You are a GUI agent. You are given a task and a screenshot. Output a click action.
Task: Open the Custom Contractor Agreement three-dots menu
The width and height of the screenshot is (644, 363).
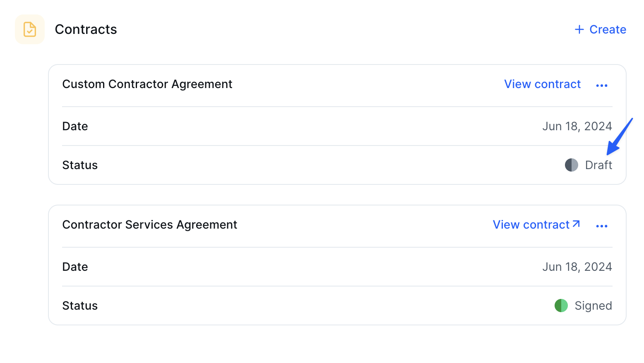tap(602, 85)
